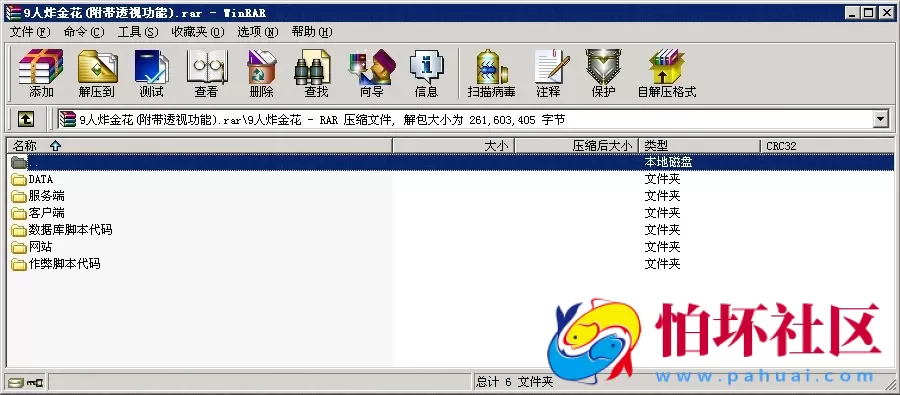Screen dimensions: 900x395
Task: Select the 服务端 folder name
Action: point(46,196)
